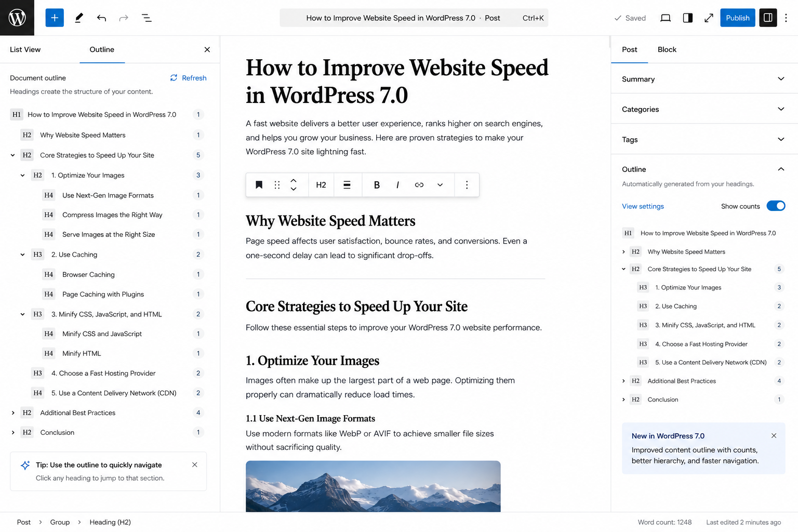Close the Document Overview panel

pos(207,50)
